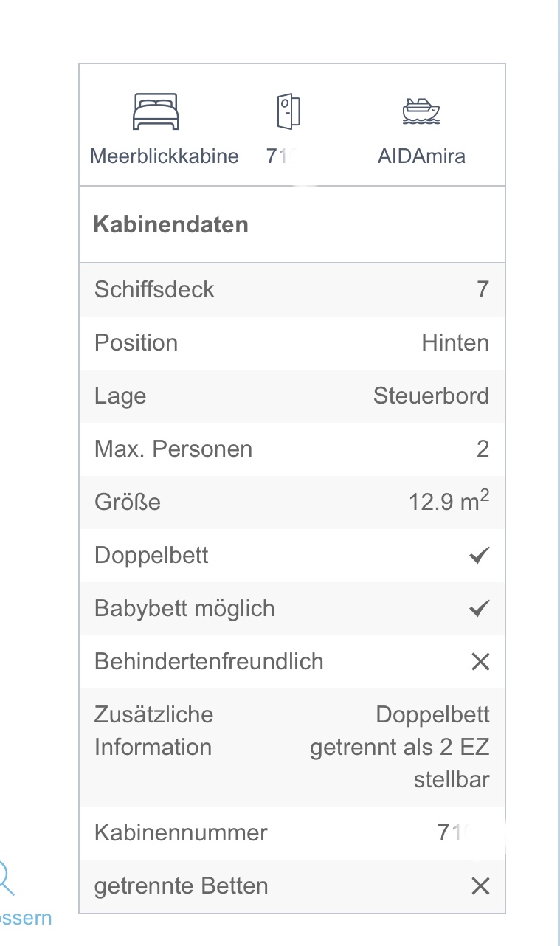Click the Hinten position value
Image resolution: width=560 pixels, height=946 pixels.
[x=455, y=342]
